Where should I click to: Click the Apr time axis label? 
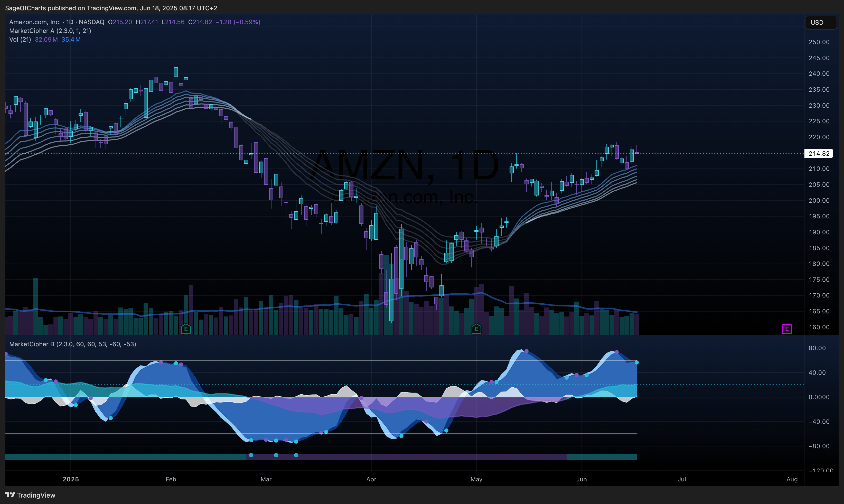(x=371, y=479)
